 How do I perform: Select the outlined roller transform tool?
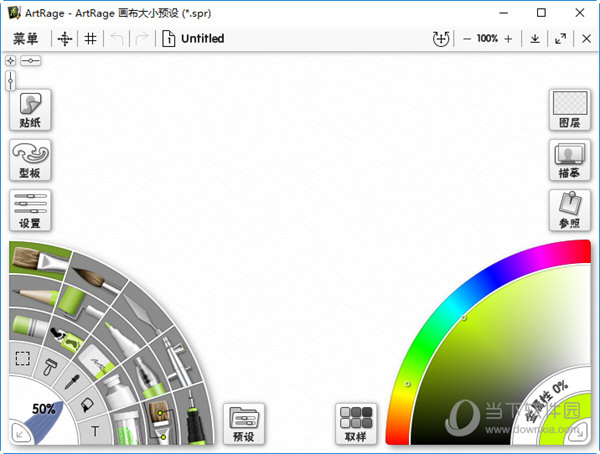(x=49, y=367)
